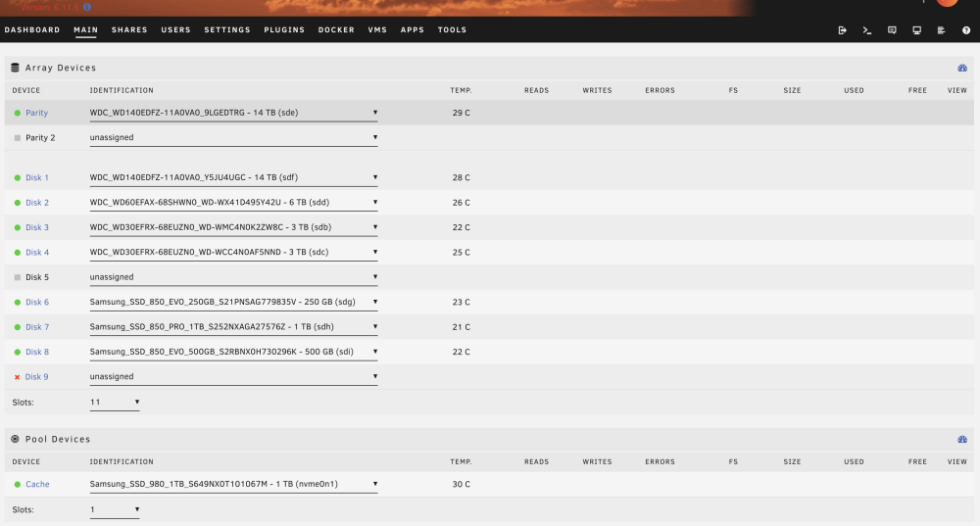Screen dimensions: 980x526
Task: Click the red X status for Disk 9
Action: [x=17, y=377]
